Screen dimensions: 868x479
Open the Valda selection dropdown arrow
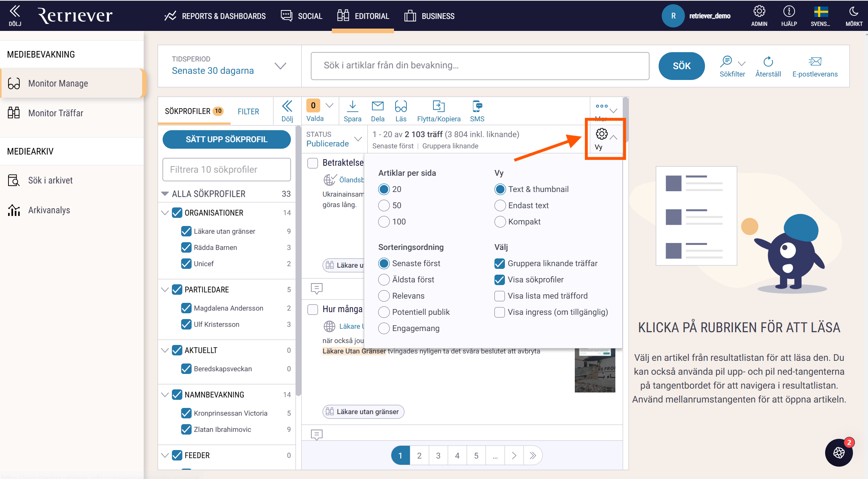329,105
